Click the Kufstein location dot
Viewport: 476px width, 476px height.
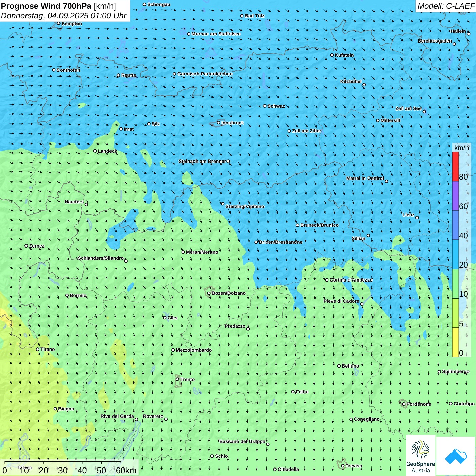point(332,55)
